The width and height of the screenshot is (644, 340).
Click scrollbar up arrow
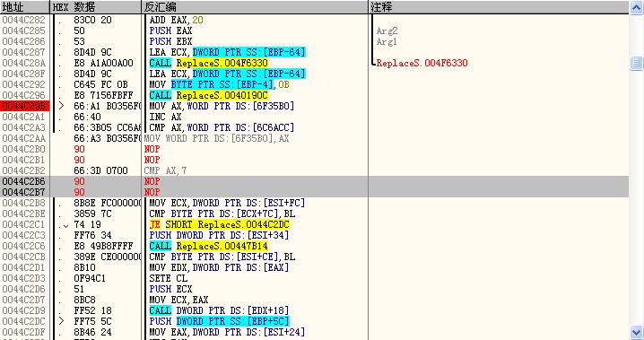(x=636, y=7)
